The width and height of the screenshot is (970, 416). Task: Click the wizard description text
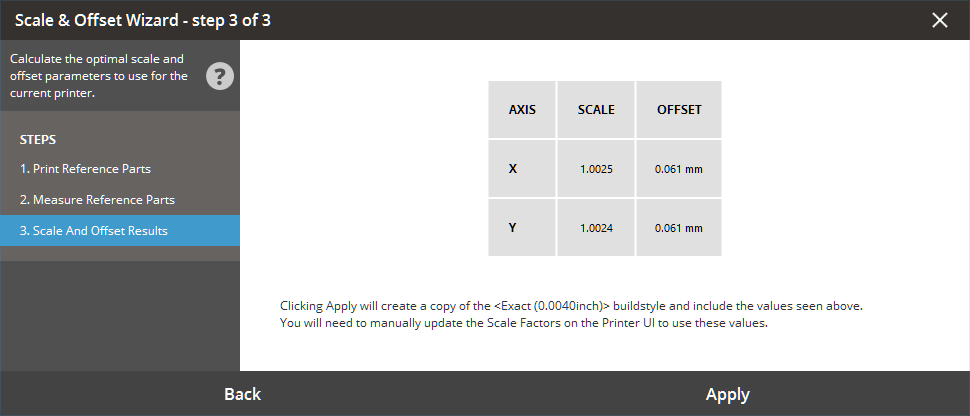(x=98, y=76)
